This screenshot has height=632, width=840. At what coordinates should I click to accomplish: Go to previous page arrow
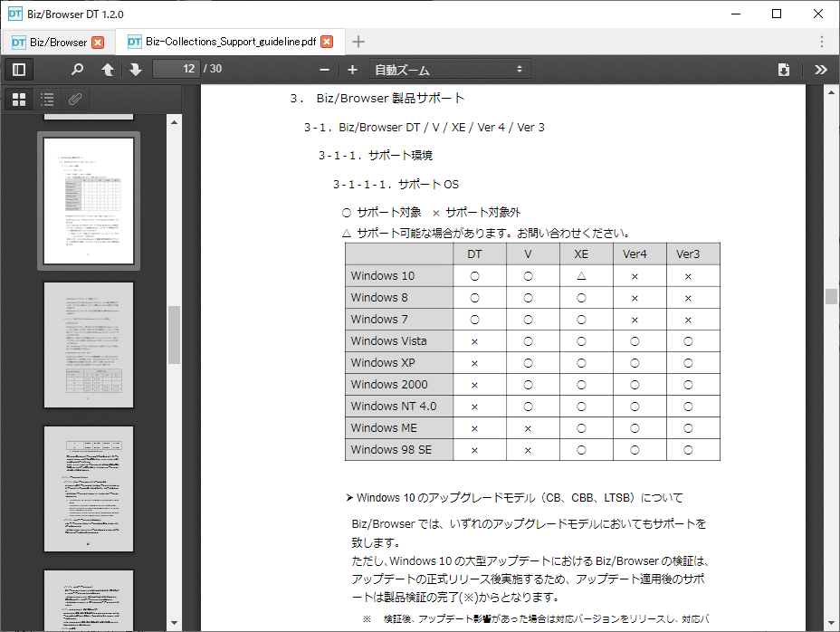coord(108,69)
